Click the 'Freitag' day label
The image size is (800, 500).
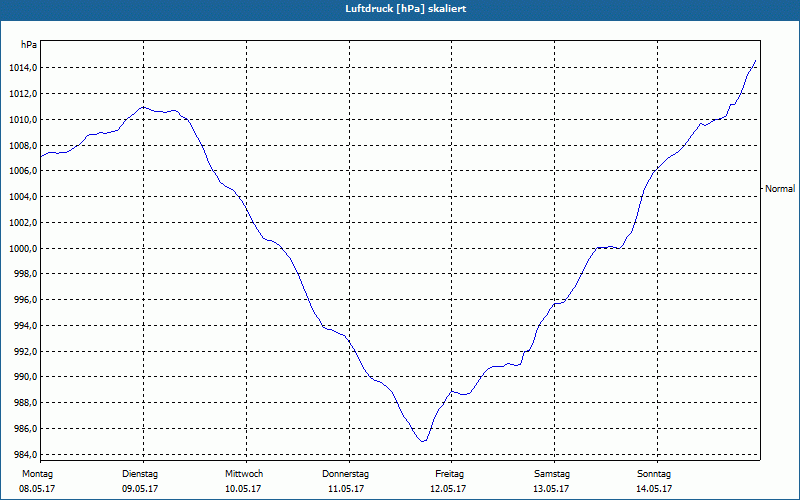click(x=449, y=474)
